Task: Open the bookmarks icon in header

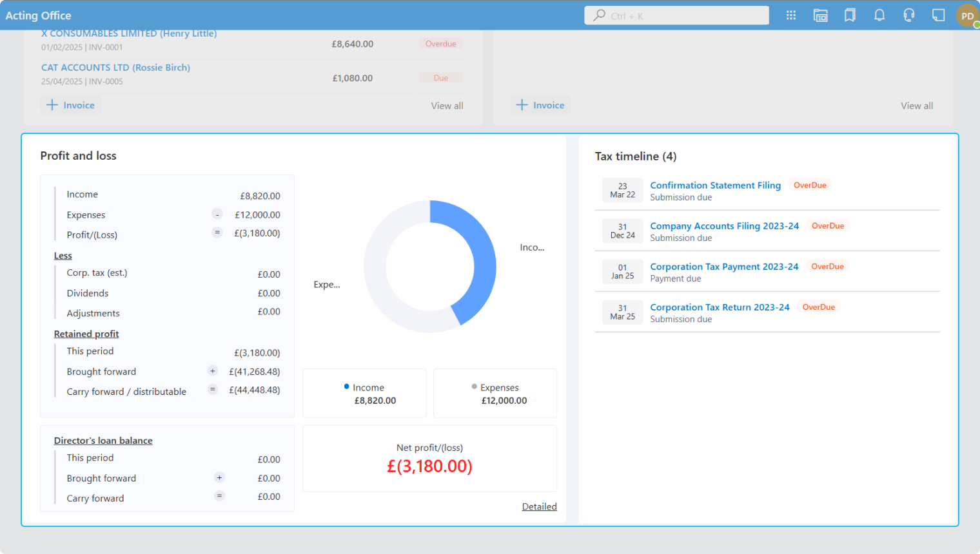Action: pos(850,15)
